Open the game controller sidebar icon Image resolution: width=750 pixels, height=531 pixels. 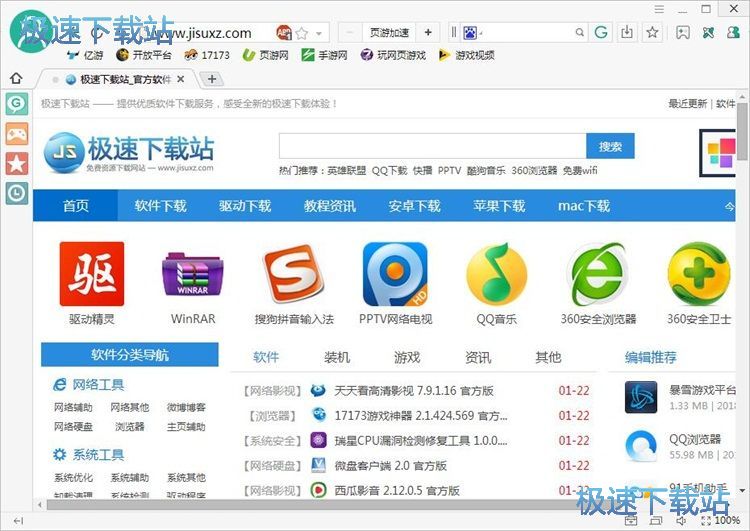click(16, 134)
